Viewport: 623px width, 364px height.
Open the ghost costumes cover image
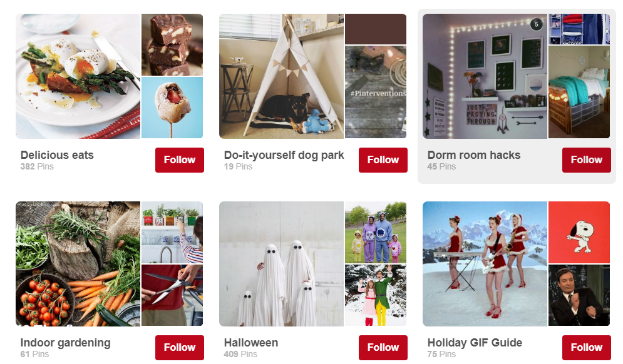(281, 264)
